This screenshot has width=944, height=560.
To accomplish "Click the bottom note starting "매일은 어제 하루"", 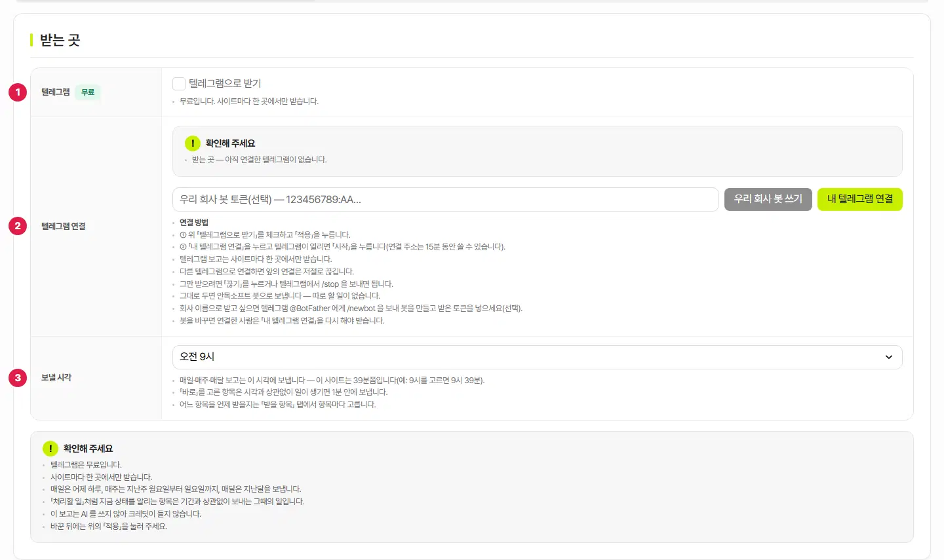I will (176, 489).
